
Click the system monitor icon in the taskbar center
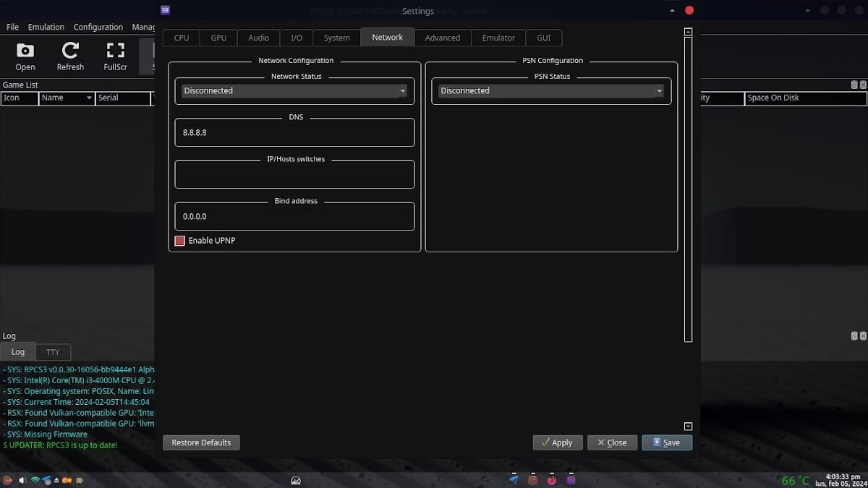coord(295,480)
